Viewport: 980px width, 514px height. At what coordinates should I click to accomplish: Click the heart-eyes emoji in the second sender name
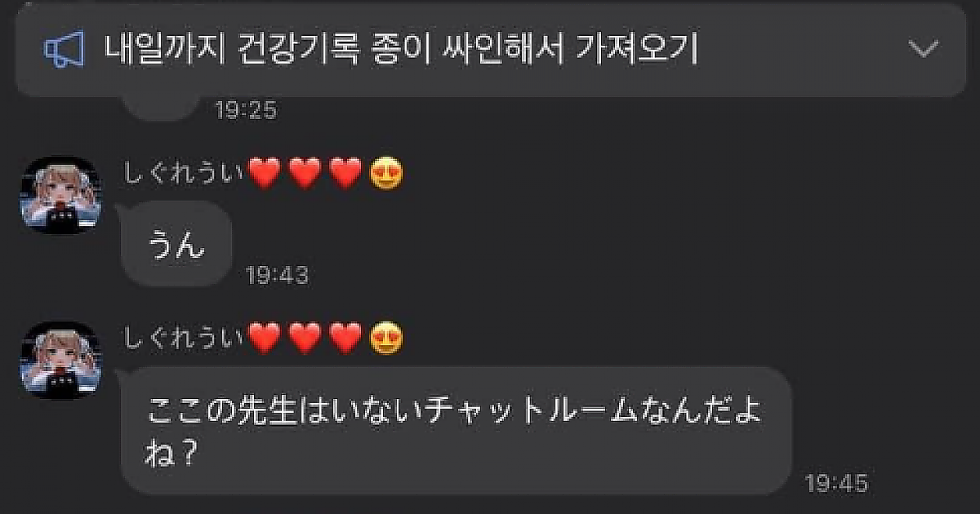tap(385, 339)
